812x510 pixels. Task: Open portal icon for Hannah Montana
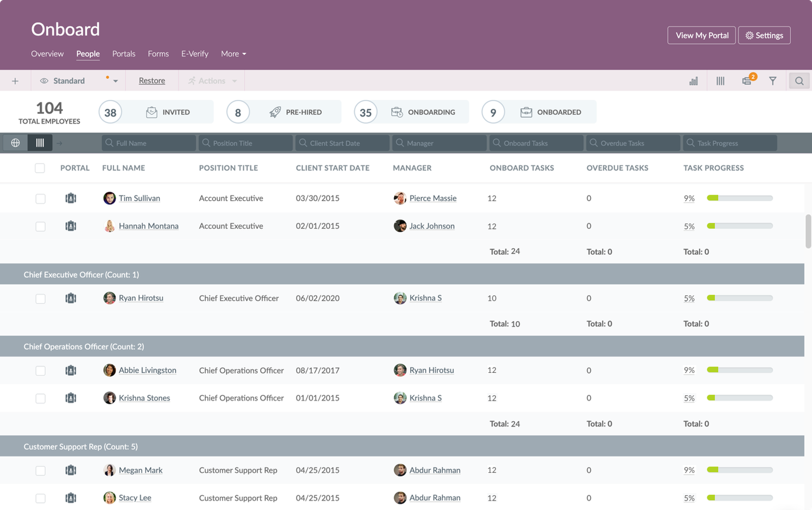[x=71, y=226]
